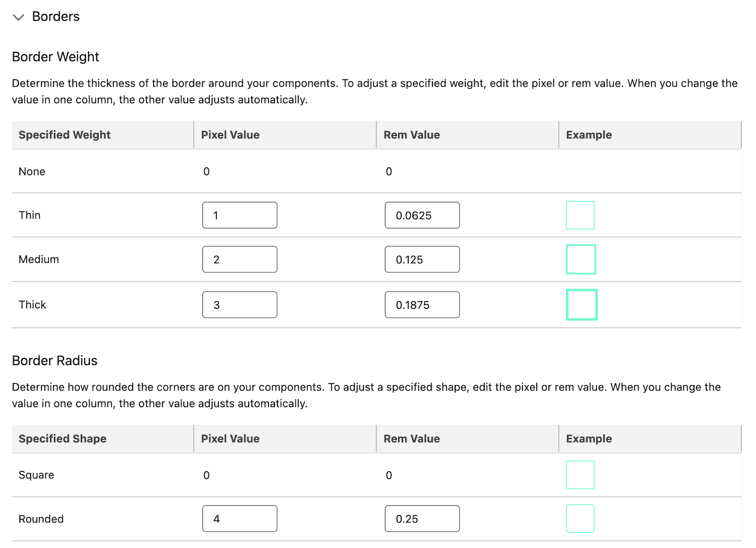Viewport: 756px width, 548px height.
Task: Click the Square shape example box
Action: pos(580,475)
